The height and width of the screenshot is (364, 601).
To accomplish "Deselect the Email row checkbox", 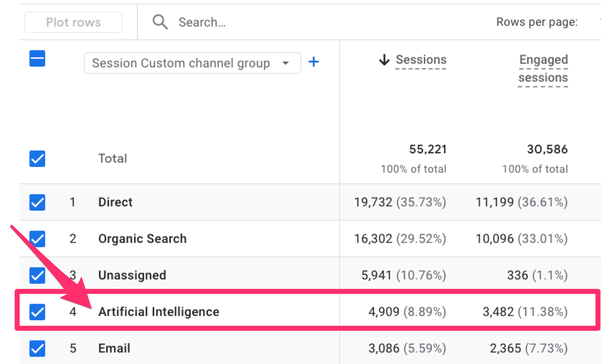I will point(37,348).
